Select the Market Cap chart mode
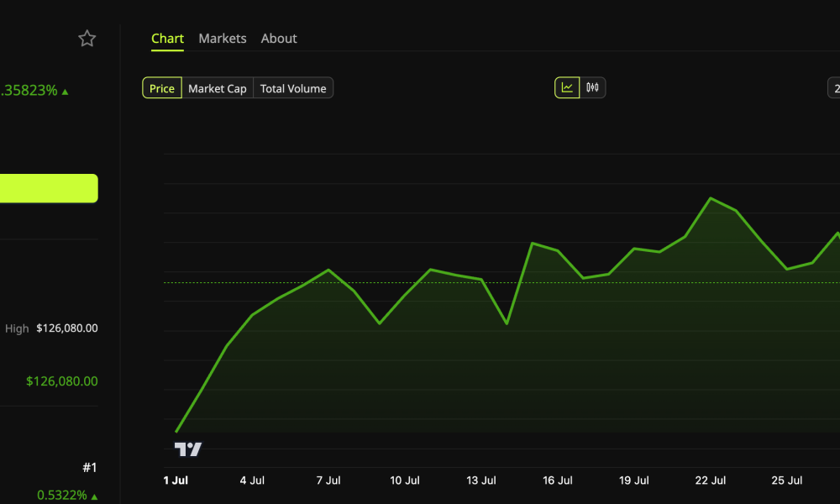This screenshot has height=504, width=840. coord(218,88)
